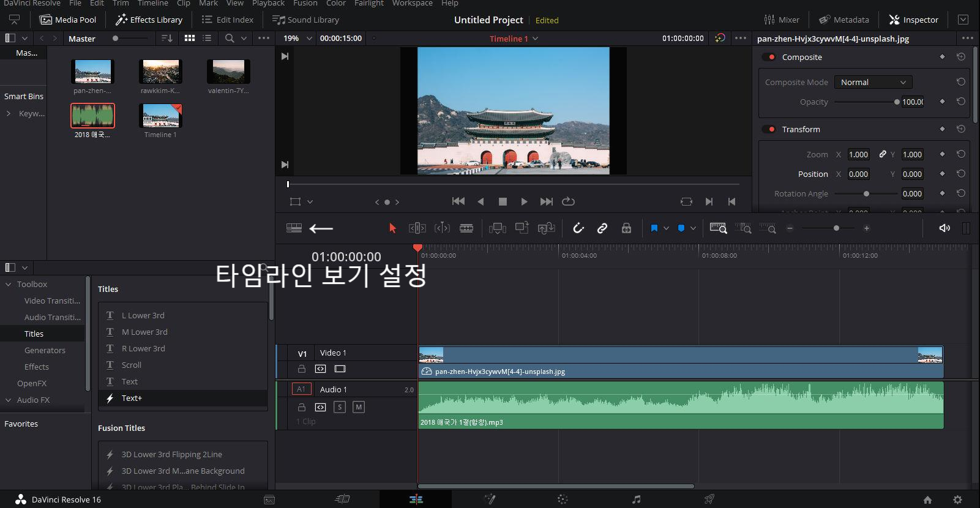980x508 pixels.
Task: Activate Dynamic Trim Mode tool
Action: pyautogui.click(x=442, y=228)
